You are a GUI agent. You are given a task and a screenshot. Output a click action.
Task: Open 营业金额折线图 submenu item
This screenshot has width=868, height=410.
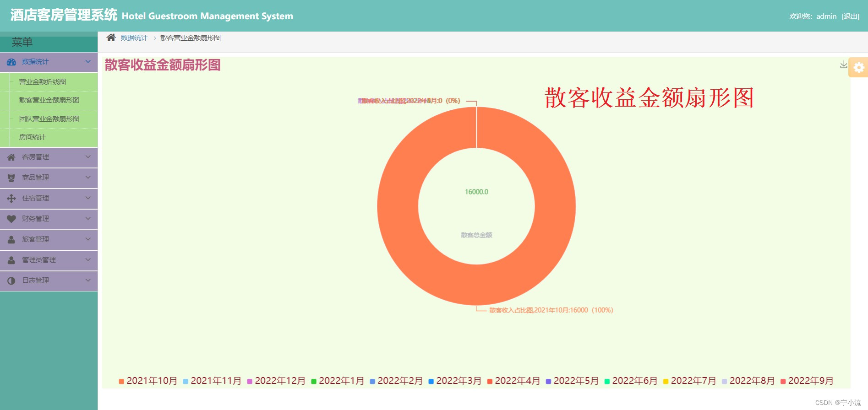(x=43, y=81)
